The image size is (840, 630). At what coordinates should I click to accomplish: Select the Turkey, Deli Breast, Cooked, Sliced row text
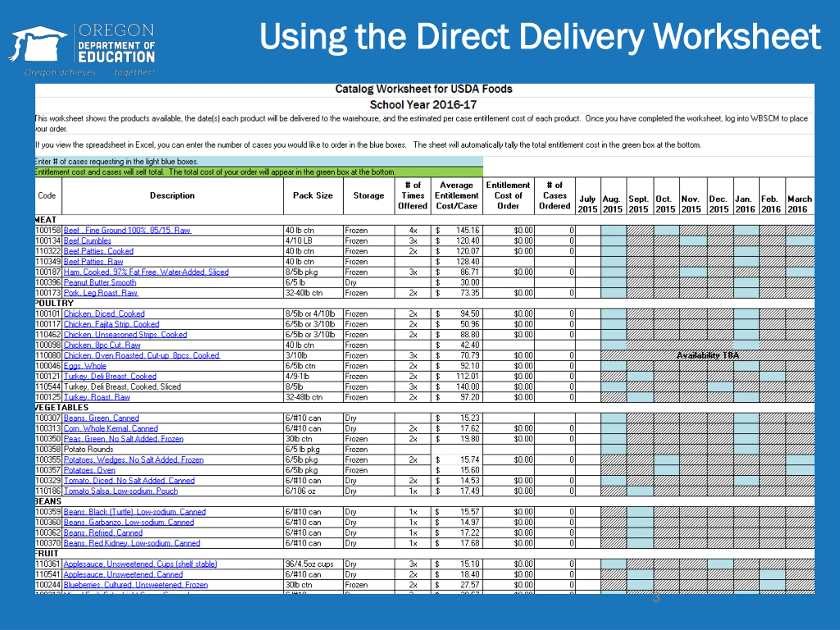click(x=122, y=387)
